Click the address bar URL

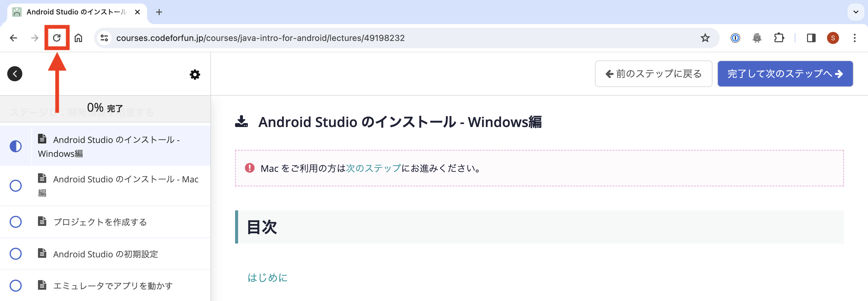260,38
